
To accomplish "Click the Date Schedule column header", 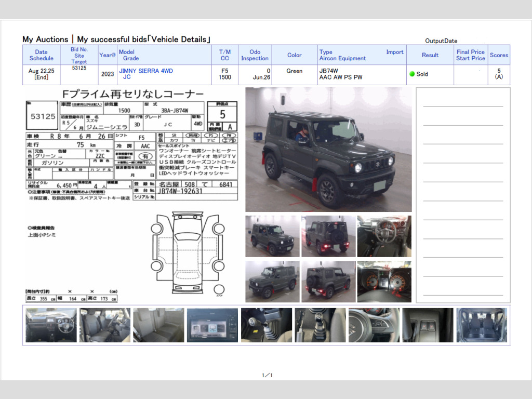I will (x=41, y=55).
